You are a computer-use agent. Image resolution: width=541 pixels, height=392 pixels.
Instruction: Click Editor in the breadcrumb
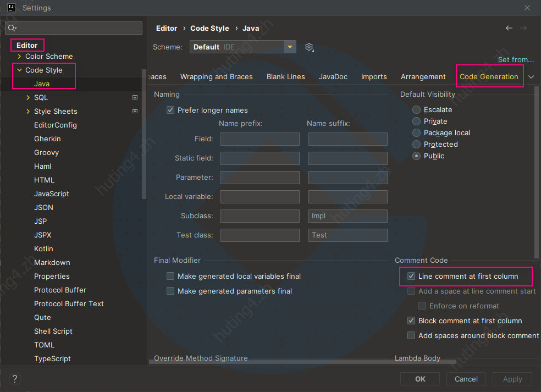click(166, 28)
